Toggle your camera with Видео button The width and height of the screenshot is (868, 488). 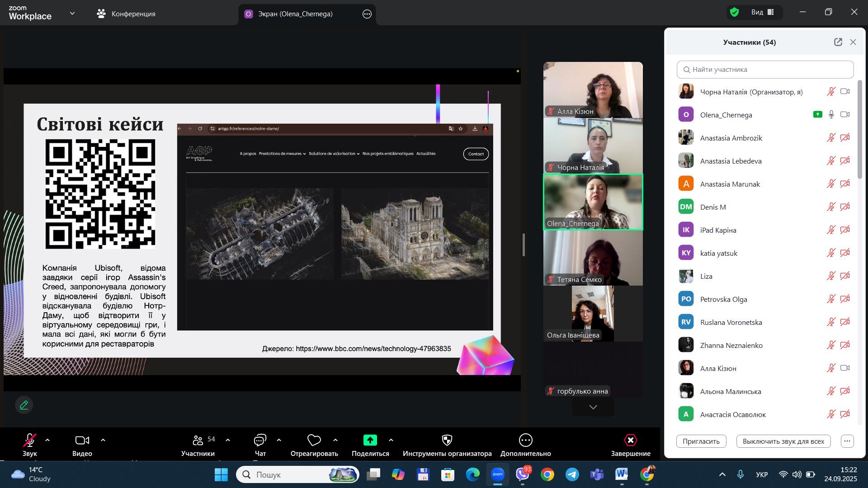(82, 440)
